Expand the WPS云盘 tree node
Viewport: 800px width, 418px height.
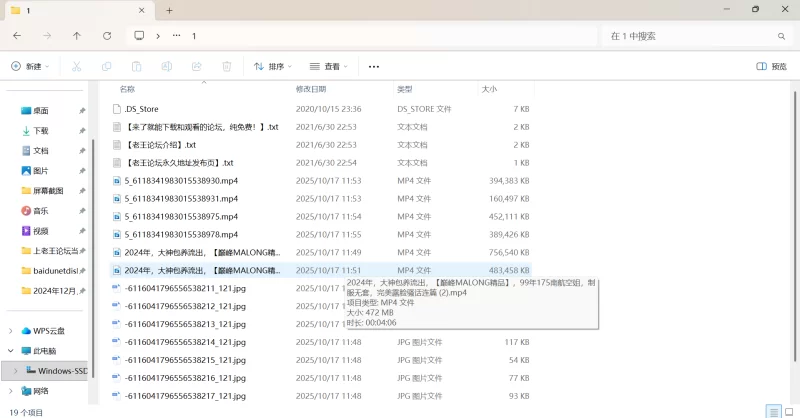click(x=11, y=331)
